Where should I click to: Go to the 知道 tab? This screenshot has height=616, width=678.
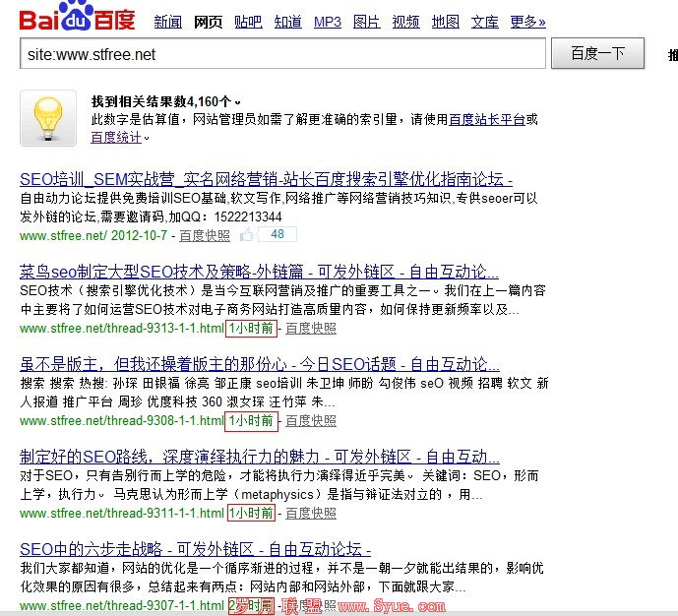click(x=287, y=22)
